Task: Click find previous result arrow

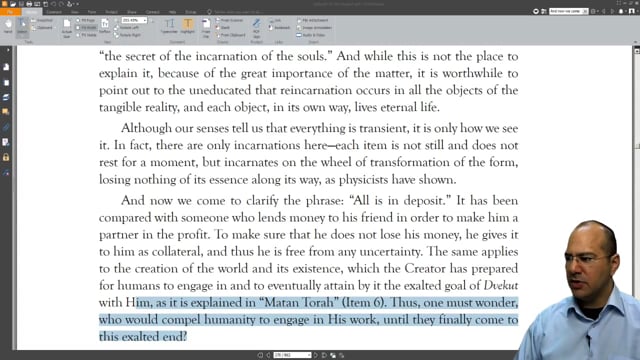Action: [604, 11]
